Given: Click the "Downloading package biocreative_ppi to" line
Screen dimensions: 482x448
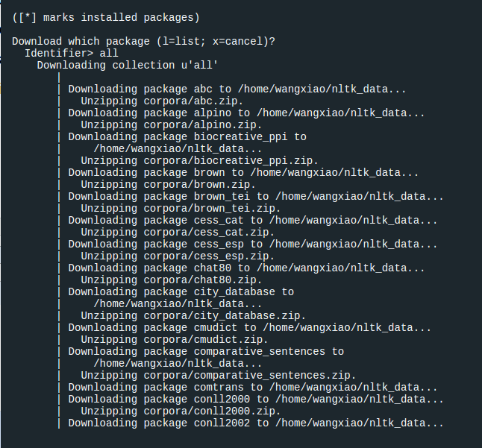Looking at the screenshot, I should point(187,136).
